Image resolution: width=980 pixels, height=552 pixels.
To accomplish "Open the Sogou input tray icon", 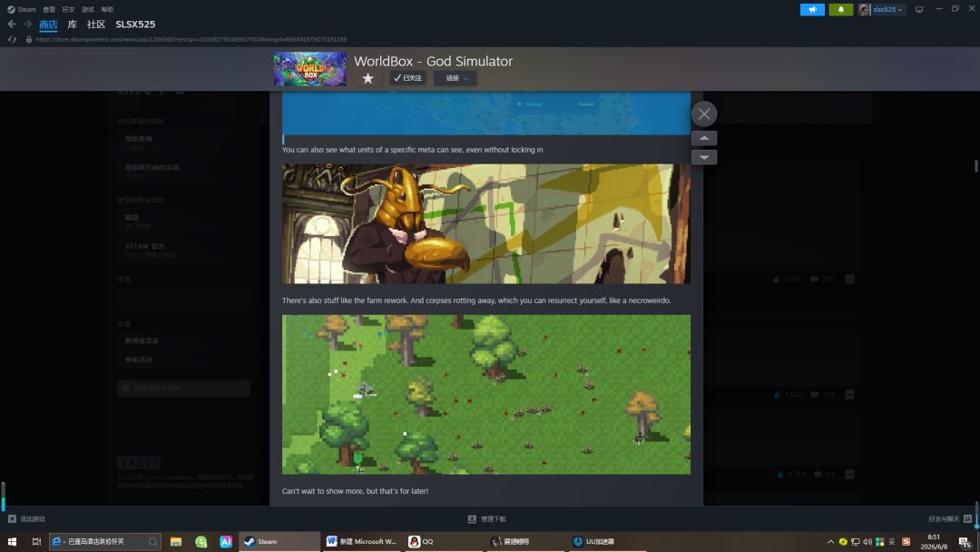I will tap(906, 542).
